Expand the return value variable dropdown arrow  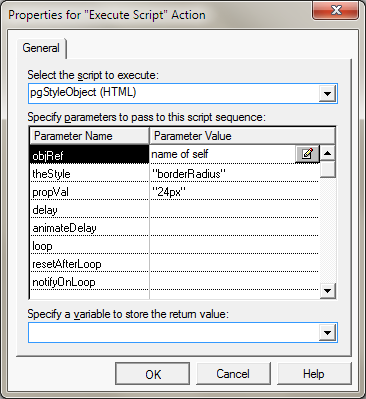[327, 332]
